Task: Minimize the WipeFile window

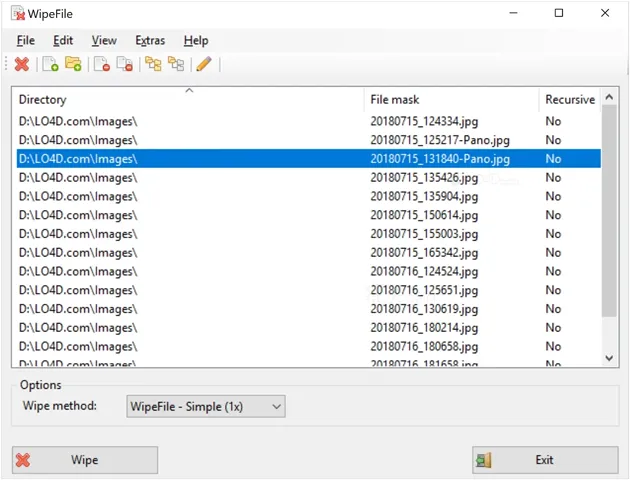Action: pos(513,13)
